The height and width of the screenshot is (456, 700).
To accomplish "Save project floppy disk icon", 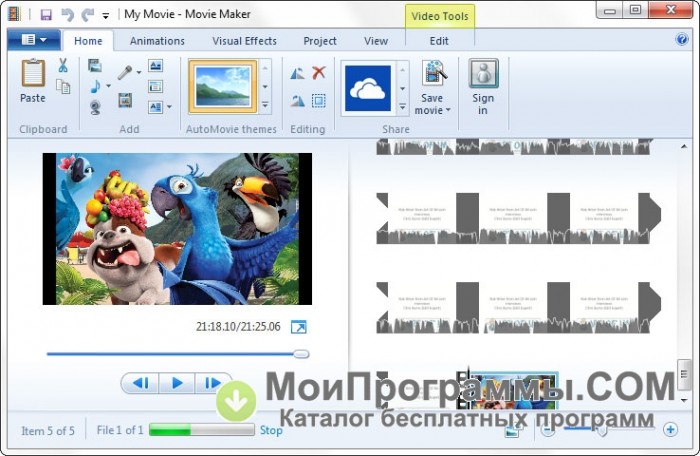I will 46,15.
